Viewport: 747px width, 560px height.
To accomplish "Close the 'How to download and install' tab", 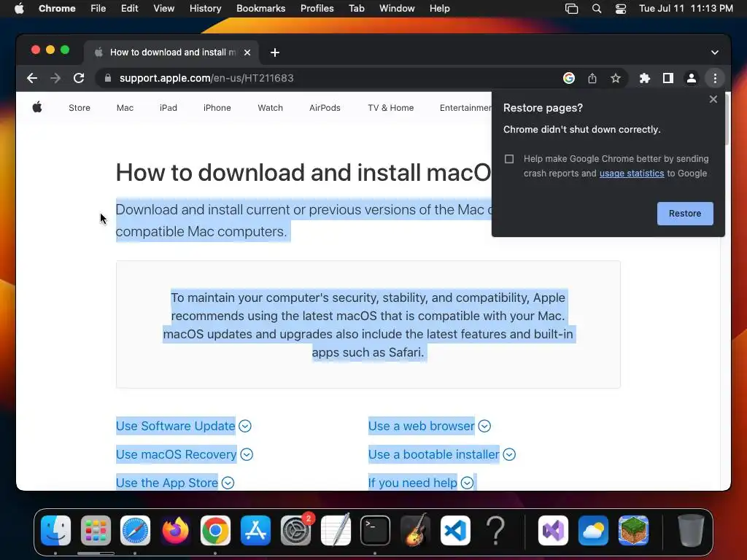I will pos(247,52).
